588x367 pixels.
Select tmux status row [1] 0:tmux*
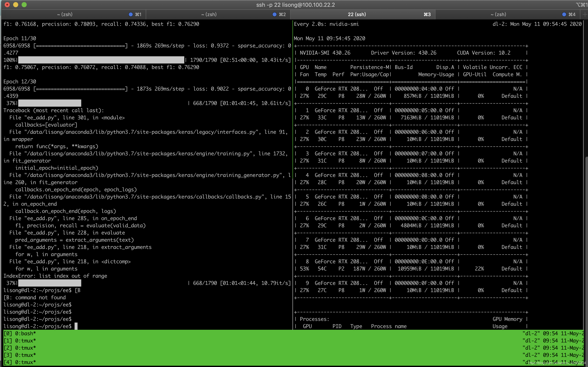click(x=20, y=341)
